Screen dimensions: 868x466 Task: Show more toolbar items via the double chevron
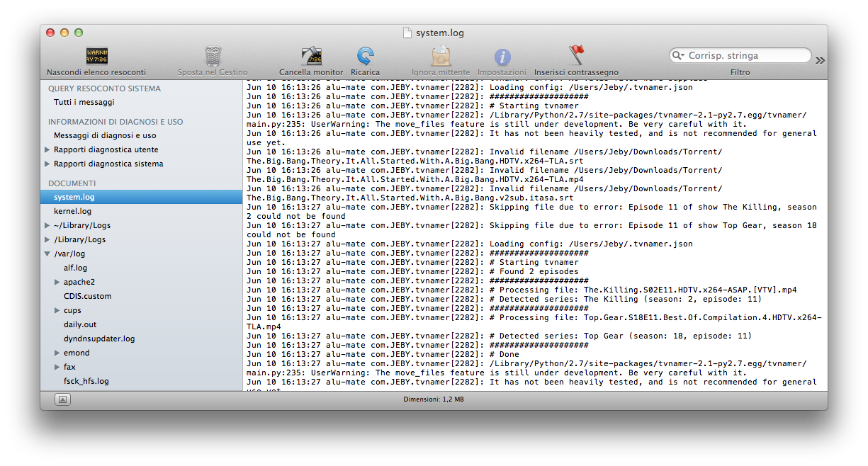point(820,60)
